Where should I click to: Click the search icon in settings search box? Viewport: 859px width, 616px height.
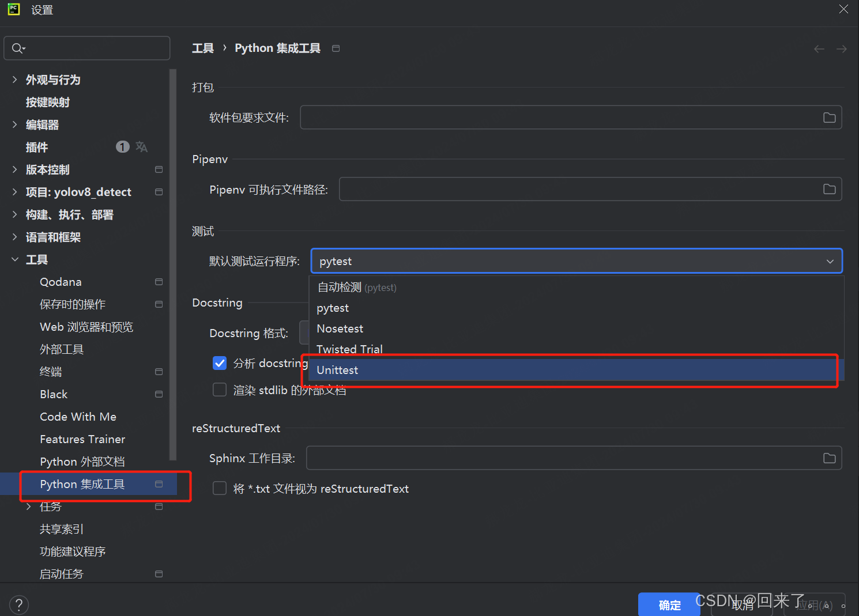click(18, 48)
